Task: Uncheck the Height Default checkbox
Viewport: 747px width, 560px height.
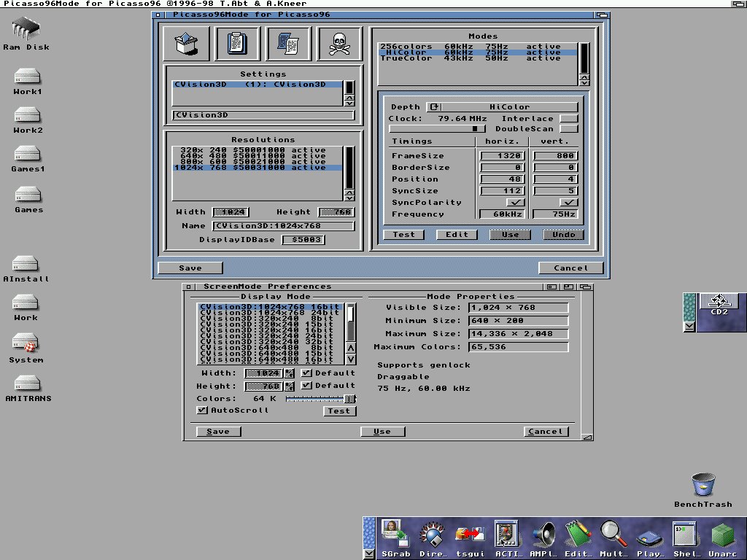Action: (306, 385)
